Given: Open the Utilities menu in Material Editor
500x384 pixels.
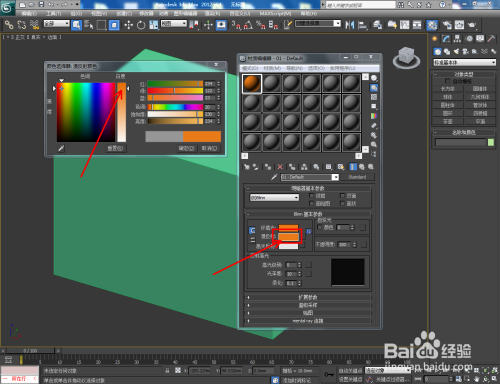Looking at the screenshot, I should tap(343, 68).
